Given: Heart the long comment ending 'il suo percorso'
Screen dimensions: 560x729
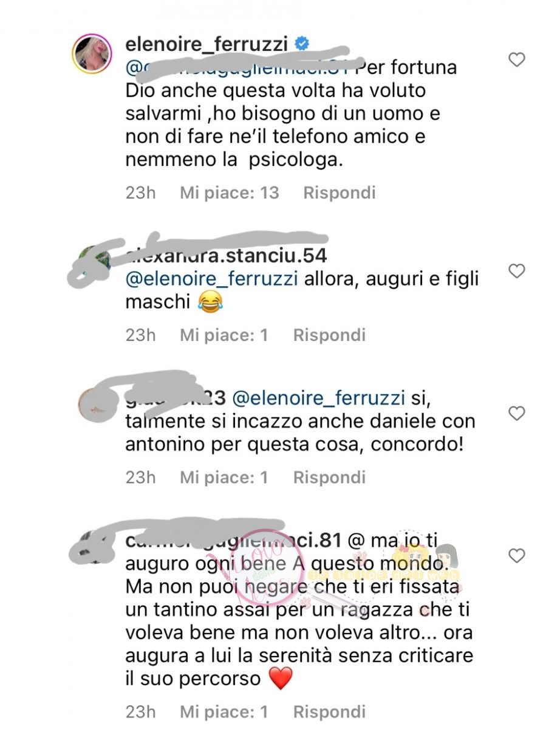Looking at the screenshot, I should click(x=517, y=555).
